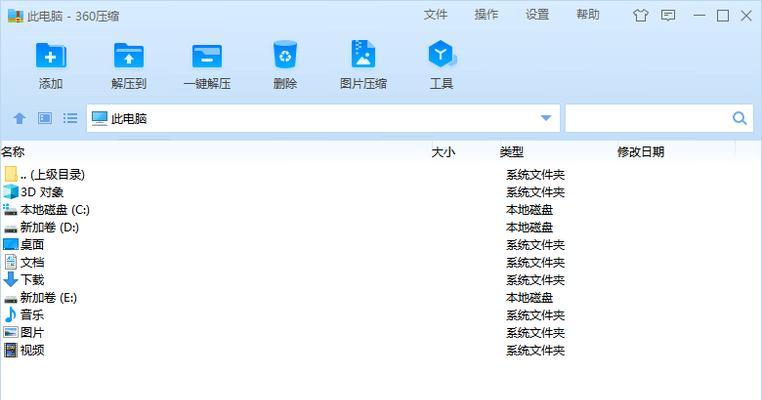Click the parent directory folder icon

(11, 174)
